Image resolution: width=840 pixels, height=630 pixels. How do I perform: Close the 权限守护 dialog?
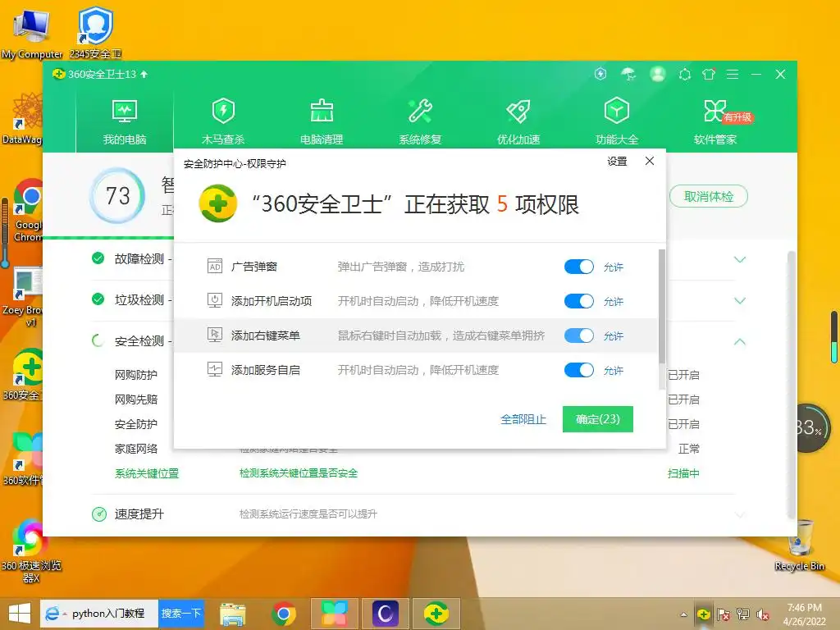point(650,161)
